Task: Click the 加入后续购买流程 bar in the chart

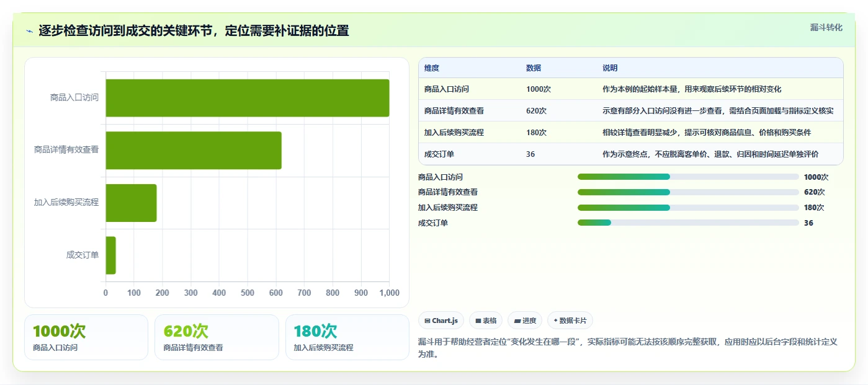Action: (x=131, y=203)
